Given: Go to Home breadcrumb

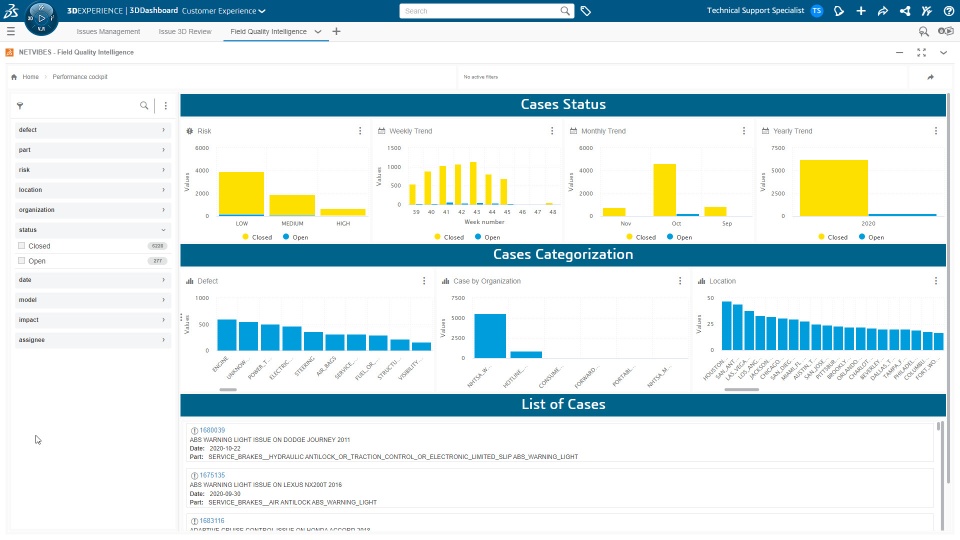Looking at the screenshot, I should [x=31, y=77].
